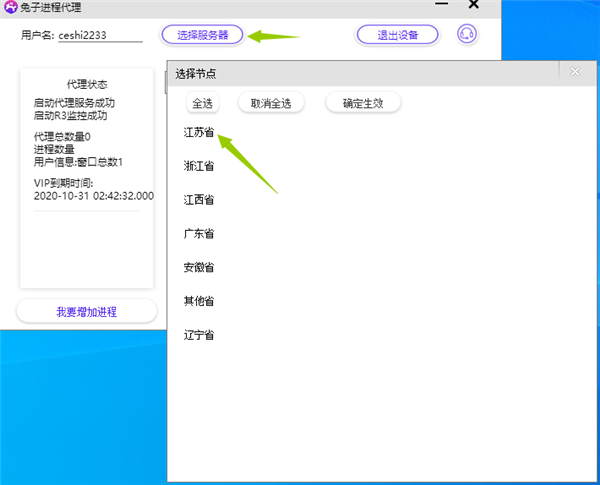
Task: Choose 广东省 from the node list
Action: click(x=198, y=234)
